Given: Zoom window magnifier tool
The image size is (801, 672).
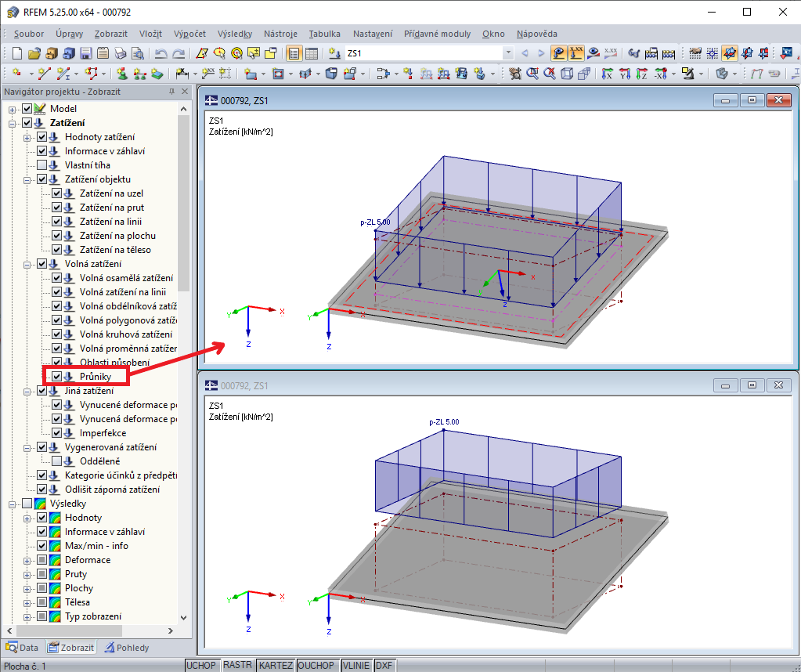Looking at the screenshot, I should (532, 74).
